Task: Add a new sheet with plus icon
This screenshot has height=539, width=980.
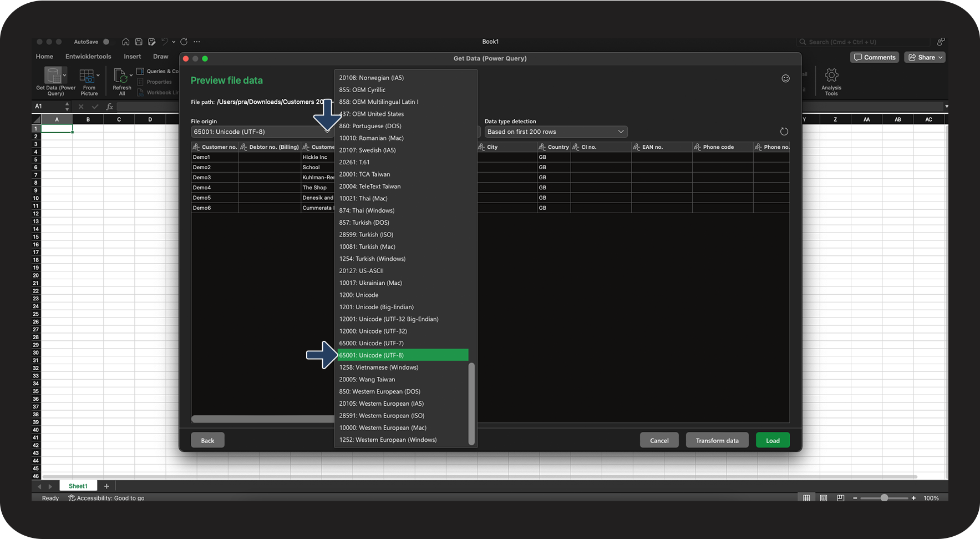Action: pos(106,486)
